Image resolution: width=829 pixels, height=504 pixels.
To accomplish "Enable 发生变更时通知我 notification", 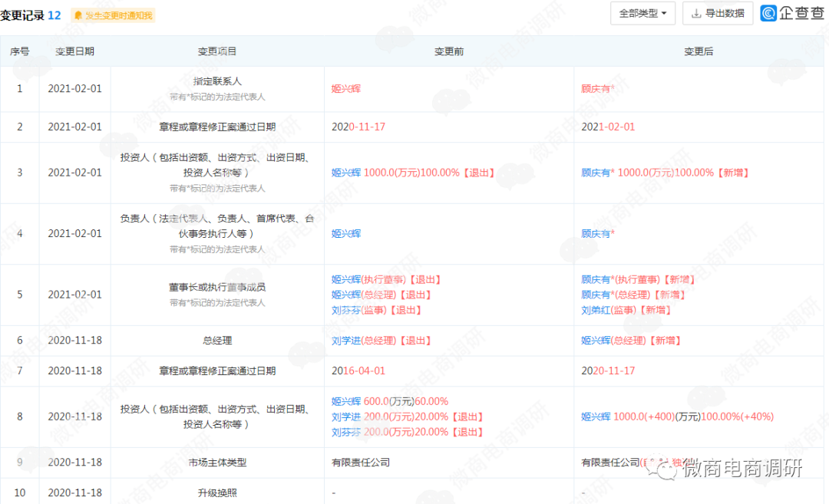I will [113, 15].
